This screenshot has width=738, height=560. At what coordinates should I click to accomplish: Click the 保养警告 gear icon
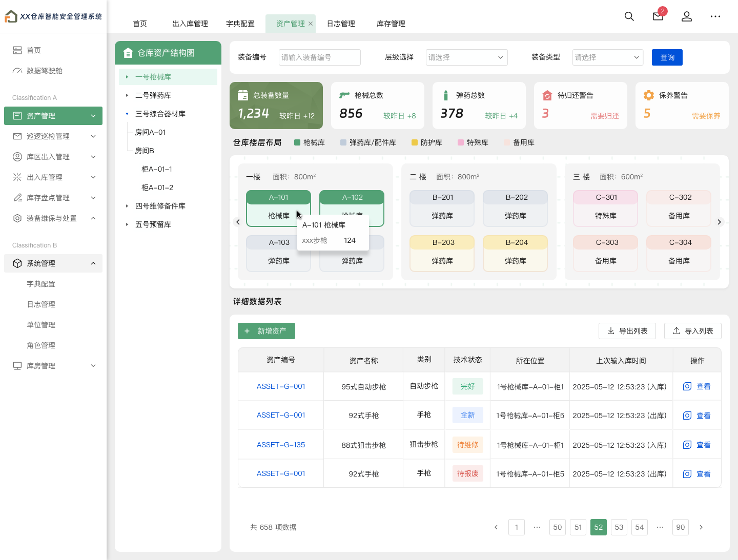pos(649,95)
